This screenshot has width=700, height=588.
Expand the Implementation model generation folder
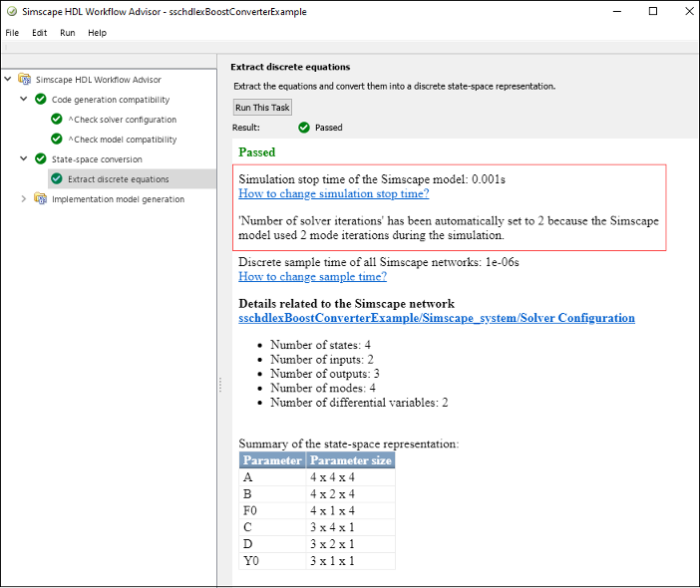point(24,198)
